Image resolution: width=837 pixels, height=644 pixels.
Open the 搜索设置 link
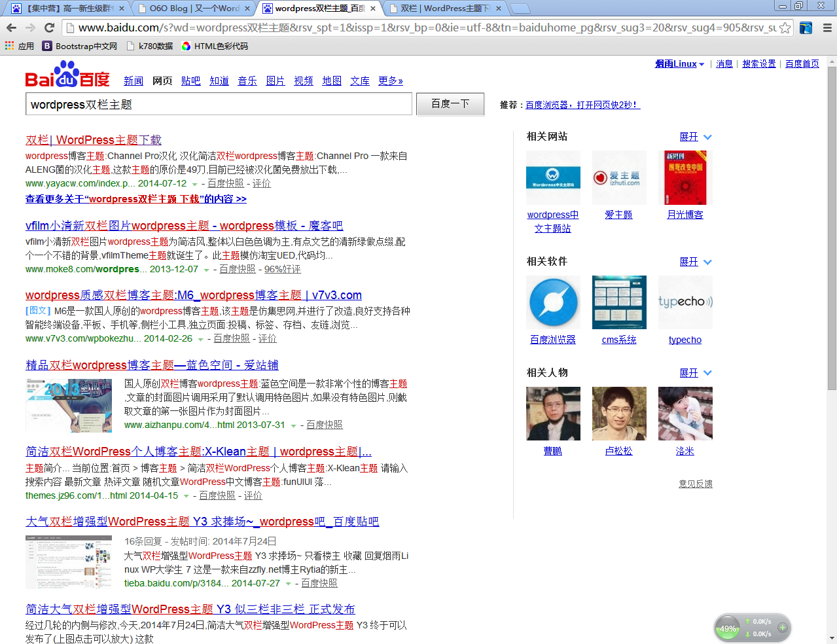(759, 63)
